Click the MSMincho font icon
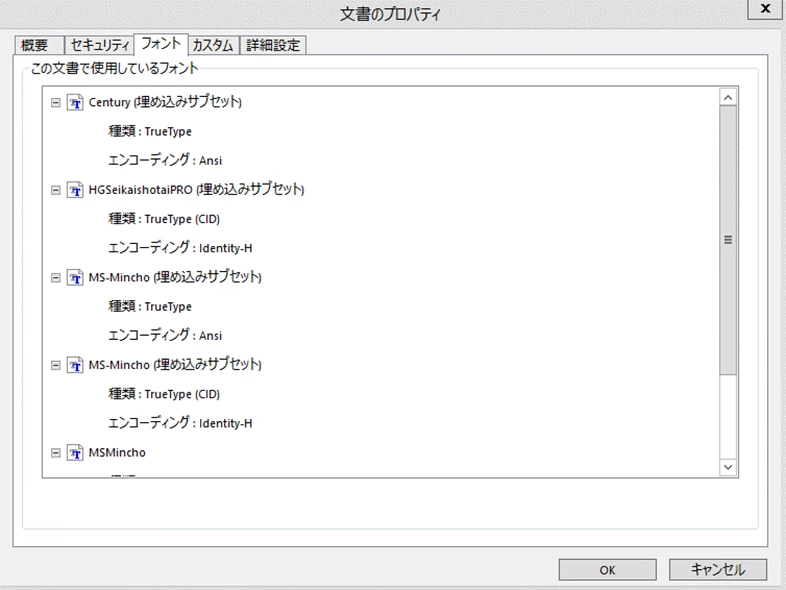Image resolution: width=786 pixels, height=590 pixels. (75, 453)
